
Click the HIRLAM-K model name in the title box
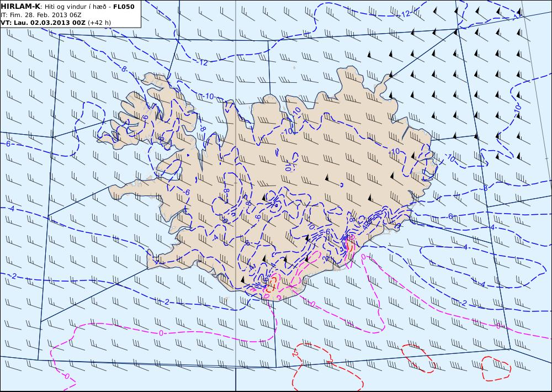coord(20,7)
